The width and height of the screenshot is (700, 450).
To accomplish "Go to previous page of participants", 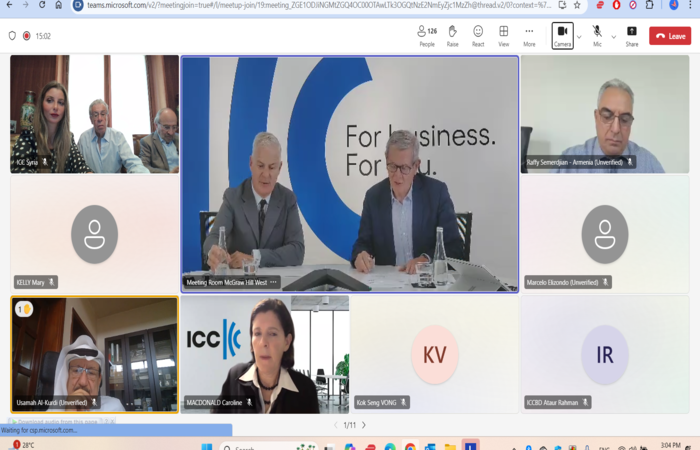I will [x=336, y=425].
